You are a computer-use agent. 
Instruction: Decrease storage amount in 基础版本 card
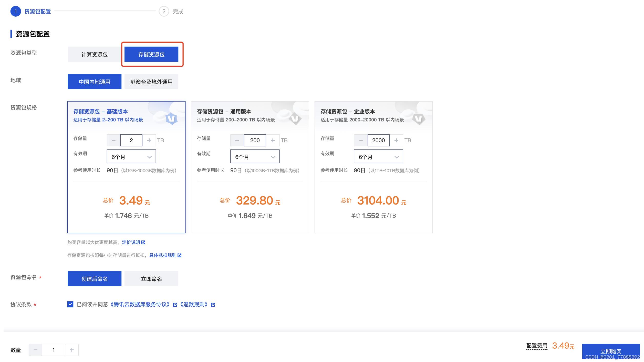click(113, 140)
